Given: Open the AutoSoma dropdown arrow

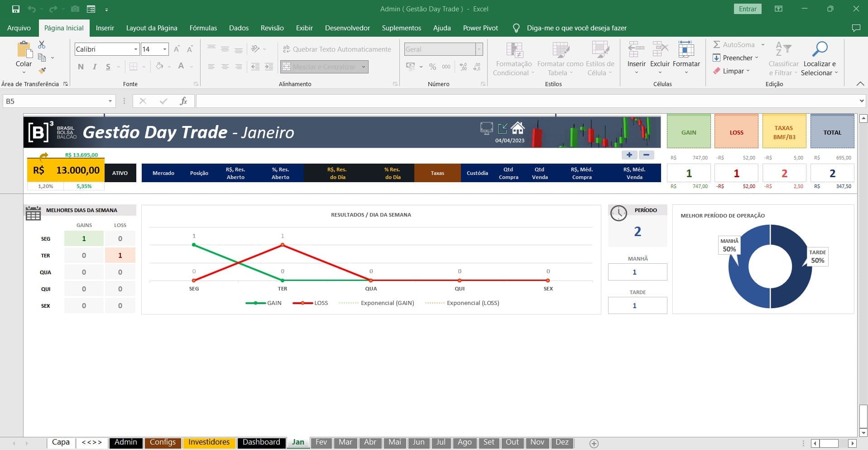Looking at the screenshot, I should point(763,44).
